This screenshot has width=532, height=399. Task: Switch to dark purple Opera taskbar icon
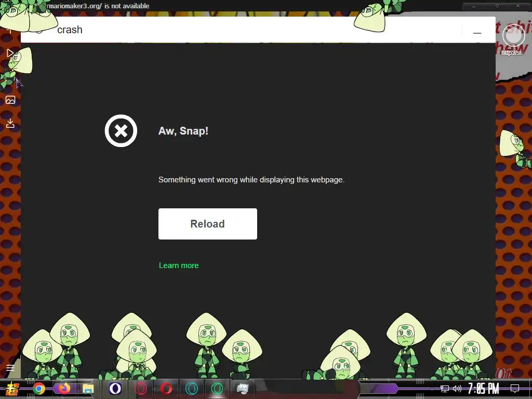[x=115, y=389]
